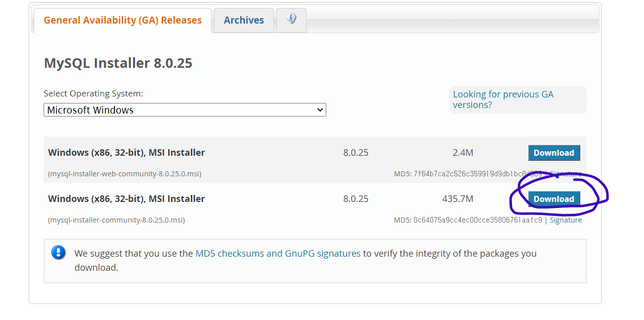Viewport: 644px width, 320px height.
Task: Click MSI Installer title in the 435.7M row
Action: pyautogui.click(x=126, y=199)
